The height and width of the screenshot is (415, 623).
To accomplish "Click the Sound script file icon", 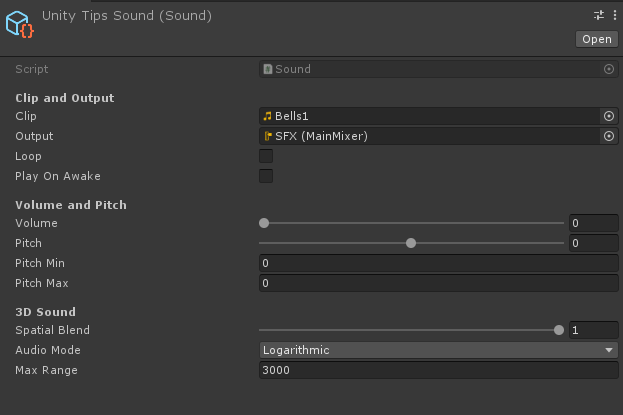I will (x=268, y=69).
